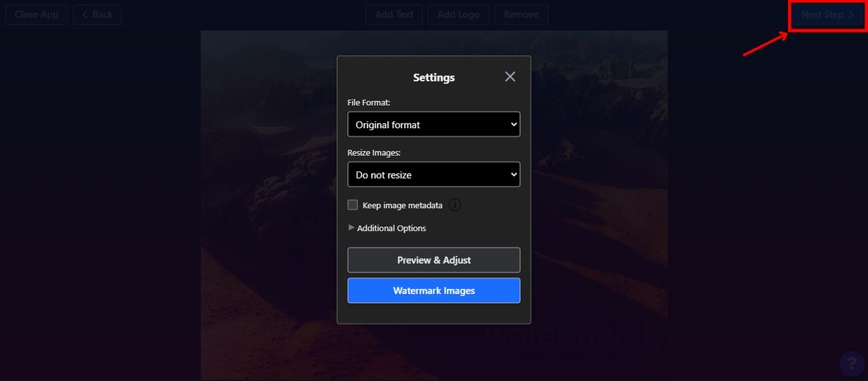The height and width of the screenshot is (381, 868).
Task: Close the Settings dialog with the X icon
Action: (x=510, y=77)
